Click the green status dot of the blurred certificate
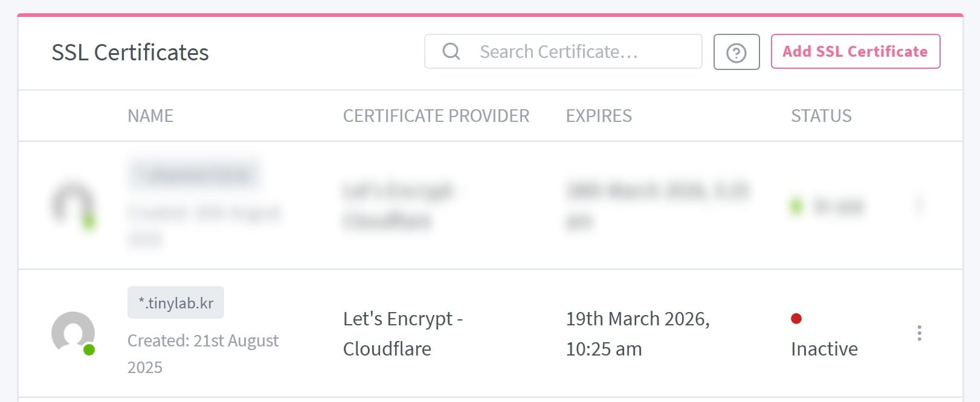The width and height of the screenshot is (980, 402). coord(796,206)
